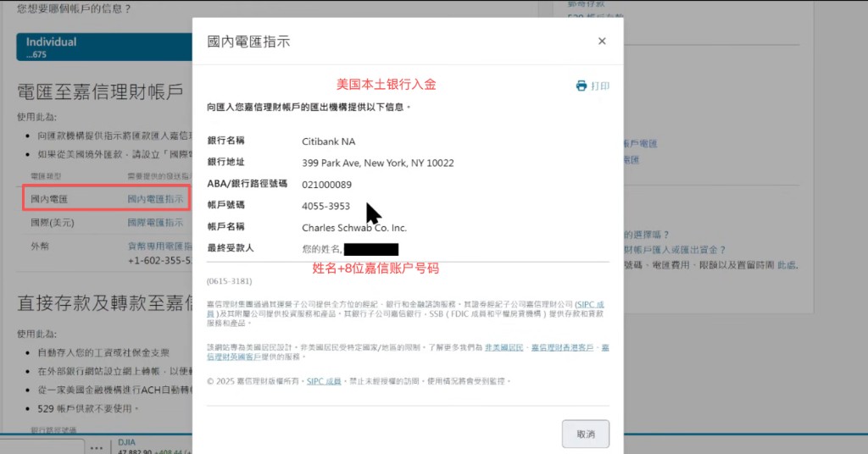The height and width of the screenshot is (454, 868).
Task: Click the DJIA ticker in bottom bar
Action: [127, 442]
